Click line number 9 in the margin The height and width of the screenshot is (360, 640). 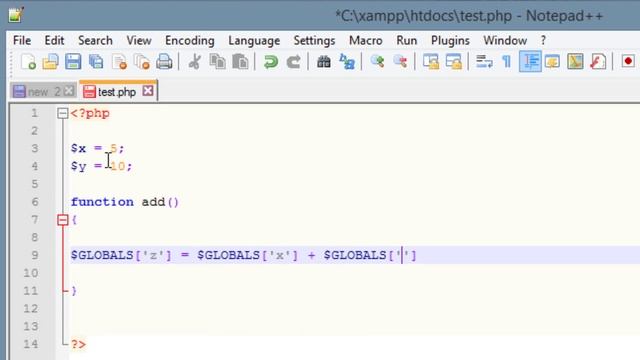coord(35,255)
